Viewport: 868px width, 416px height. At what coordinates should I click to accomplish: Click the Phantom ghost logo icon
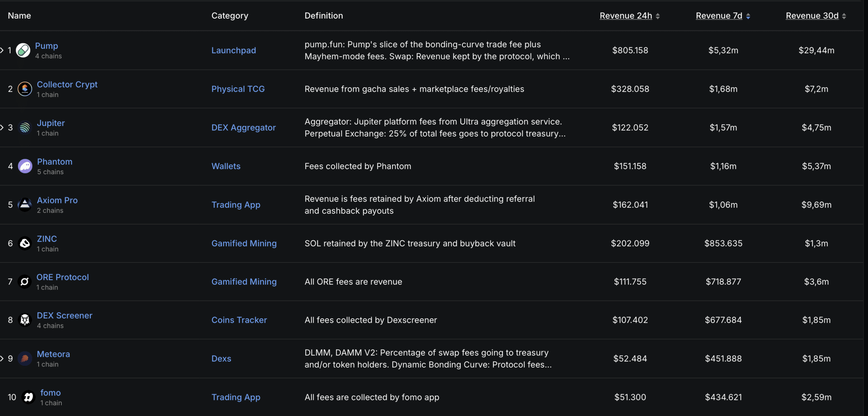(25, 166)
